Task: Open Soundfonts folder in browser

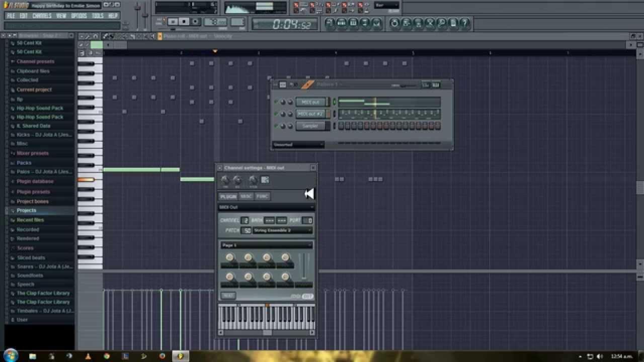Action: click(x=30, y=276)
